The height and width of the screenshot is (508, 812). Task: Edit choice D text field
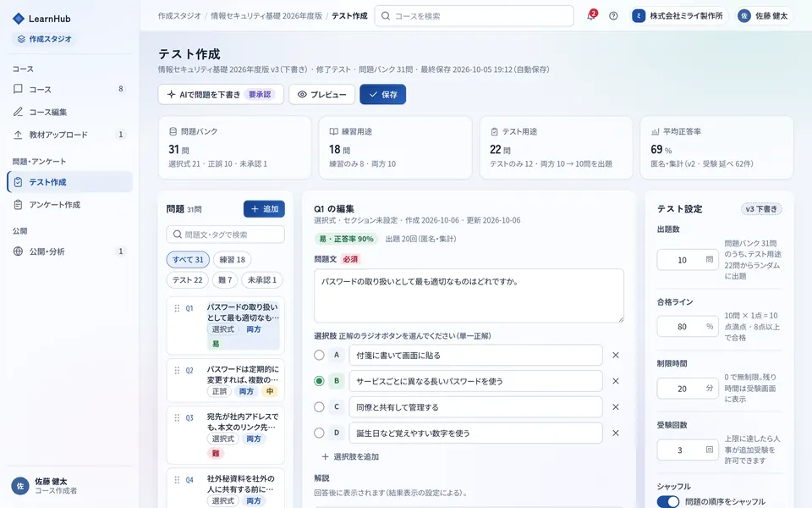475,433
